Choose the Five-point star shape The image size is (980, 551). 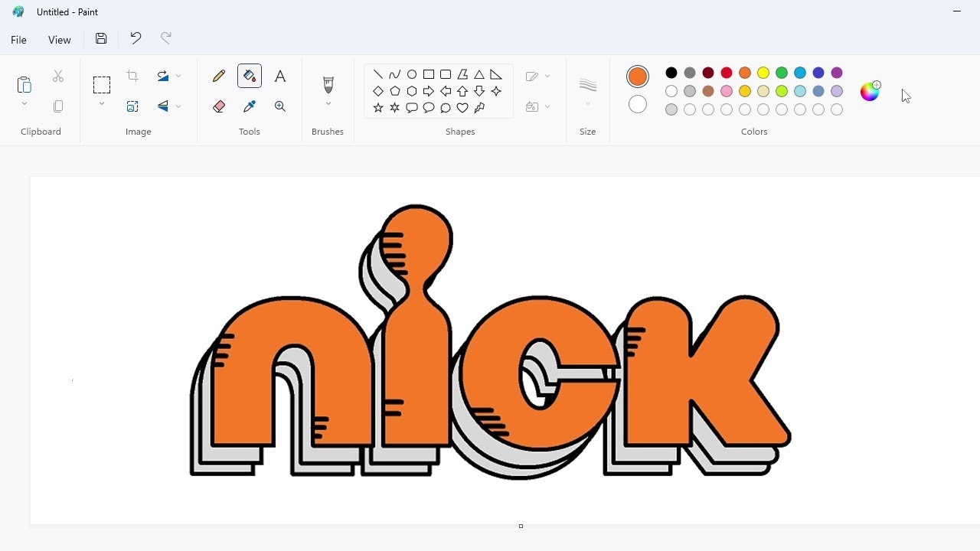click(x=378, y=108)
